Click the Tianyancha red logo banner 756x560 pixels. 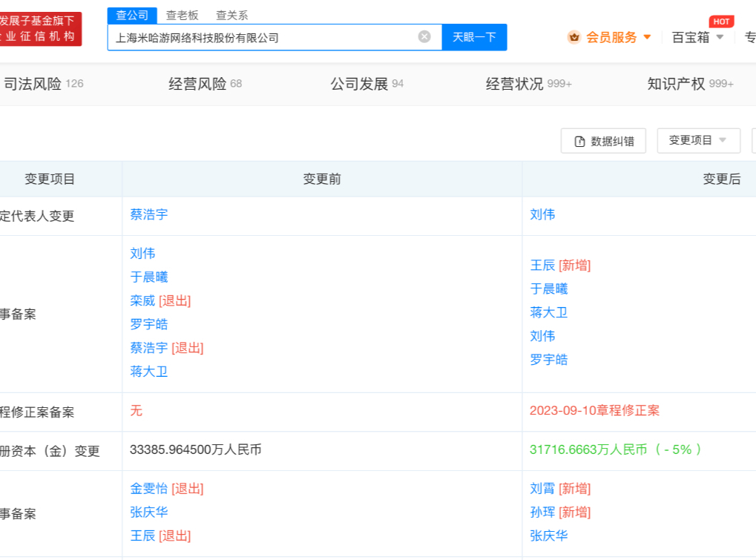coord(41,29)
